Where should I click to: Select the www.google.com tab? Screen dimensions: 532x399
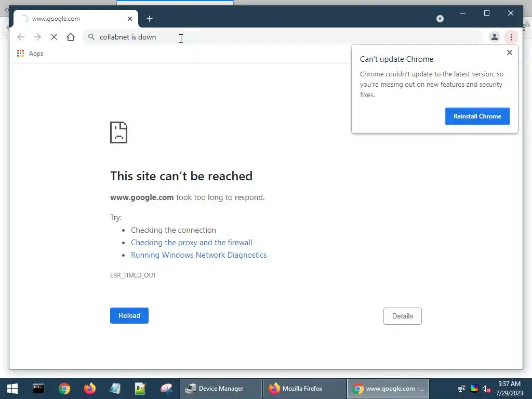click(x=76, y=19)
